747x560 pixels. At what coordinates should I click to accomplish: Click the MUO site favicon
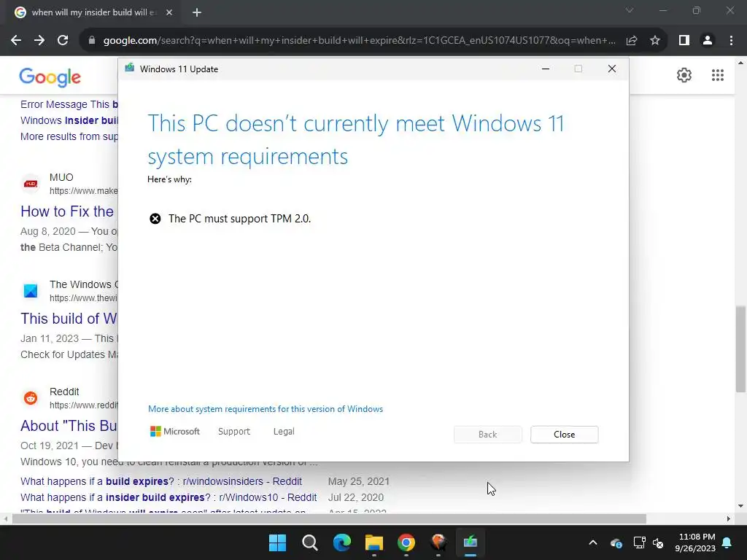click(31, 184)
